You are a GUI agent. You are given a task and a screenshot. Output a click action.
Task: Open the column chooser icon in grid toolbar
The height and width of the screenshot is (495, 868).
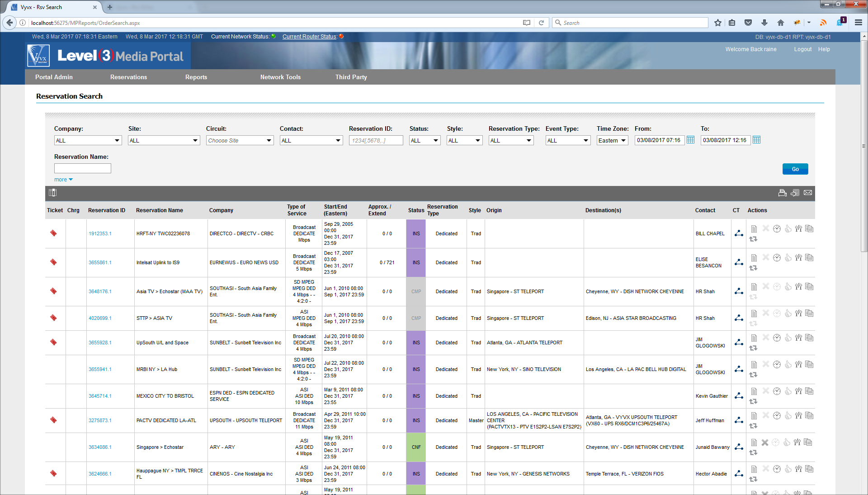pos(52,193)
